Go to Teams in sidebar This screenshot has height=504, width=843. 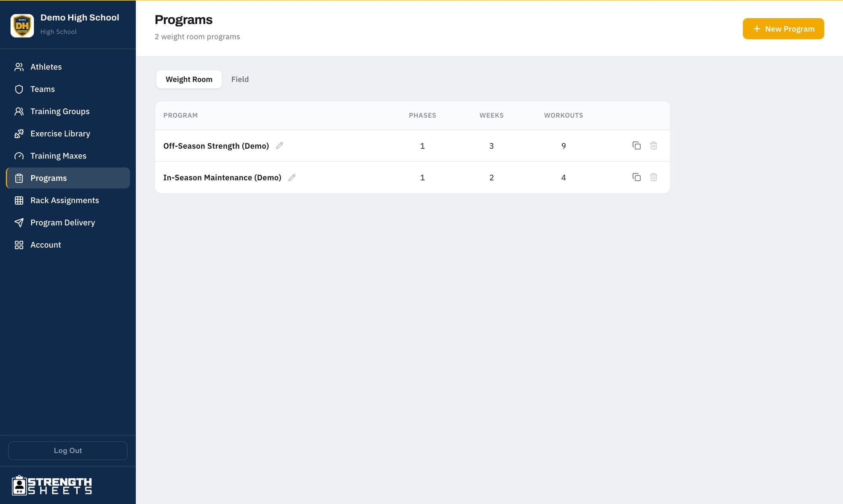(68, 89)
